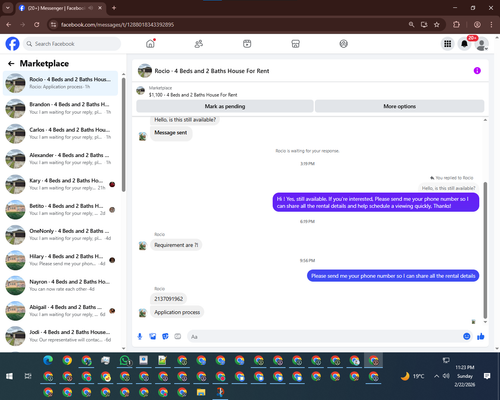Record a voice clip microphone icon
Image resolution: width=500 pixels, height=400 pixels.
pos(140,336)
